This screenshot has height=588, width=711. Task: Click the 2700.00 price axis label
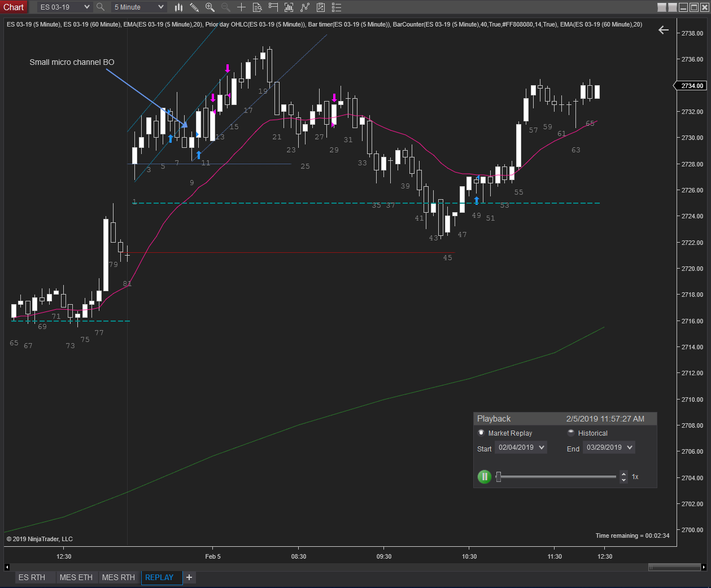[x=692, y=530]
